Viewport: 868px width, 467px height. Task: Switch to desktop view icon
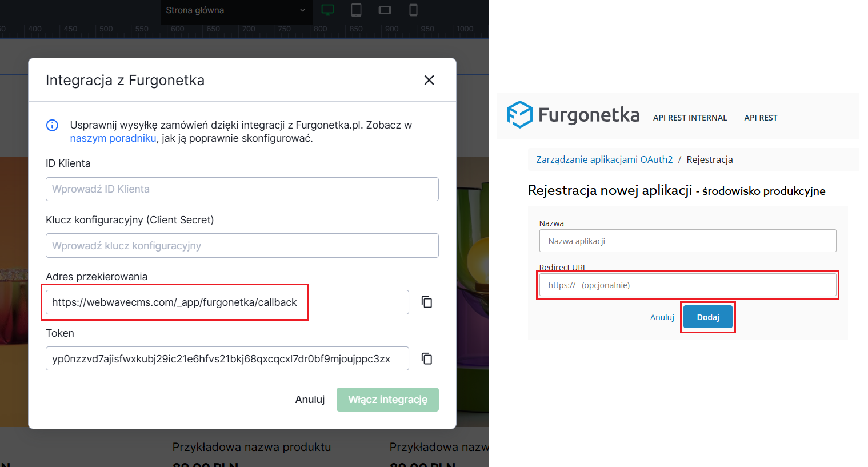click(x=327, y=10)
